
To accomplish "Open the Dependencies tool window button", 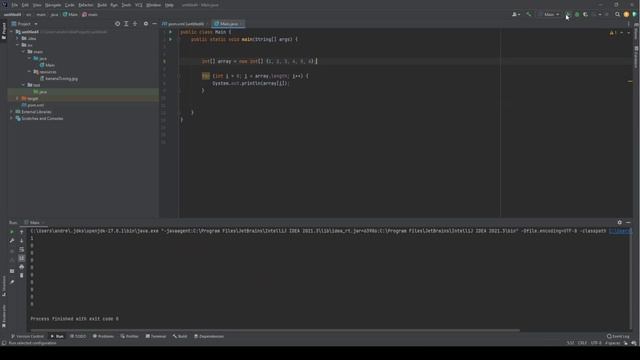I will [x=209, y=336].
